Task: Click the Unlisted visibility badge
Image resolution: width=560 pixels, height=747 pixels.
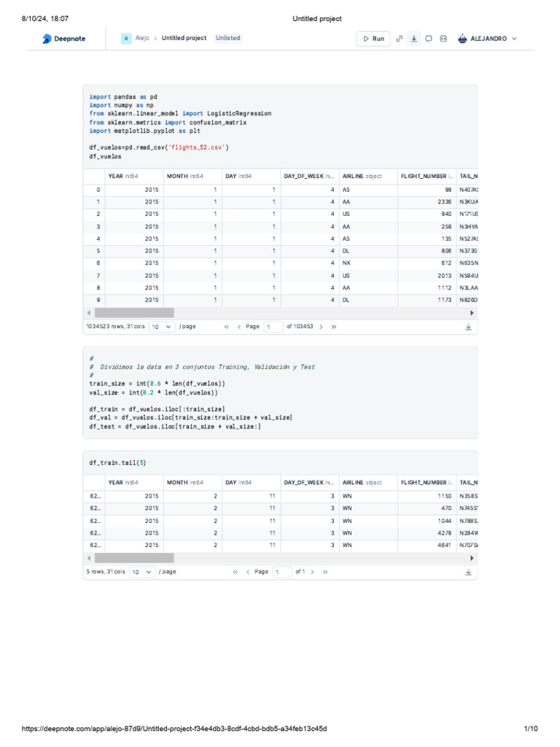Action: pyautogui.click(x=227, y=38)
